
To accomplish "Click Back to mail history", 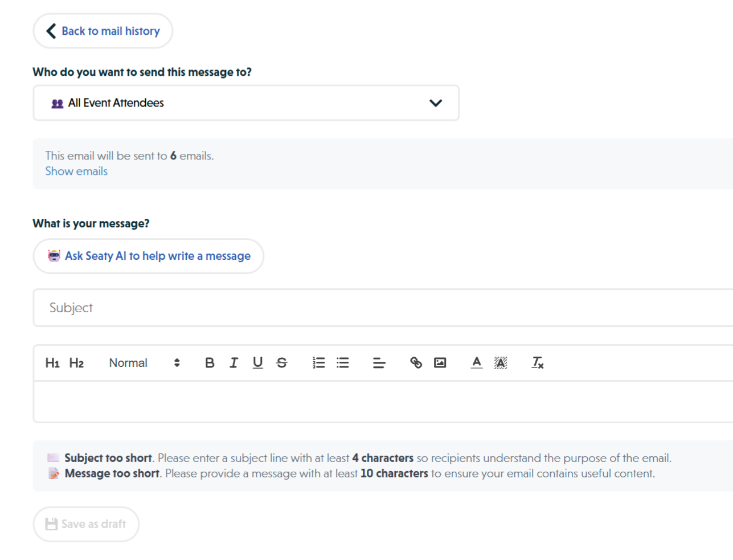I will pos(103,31).
